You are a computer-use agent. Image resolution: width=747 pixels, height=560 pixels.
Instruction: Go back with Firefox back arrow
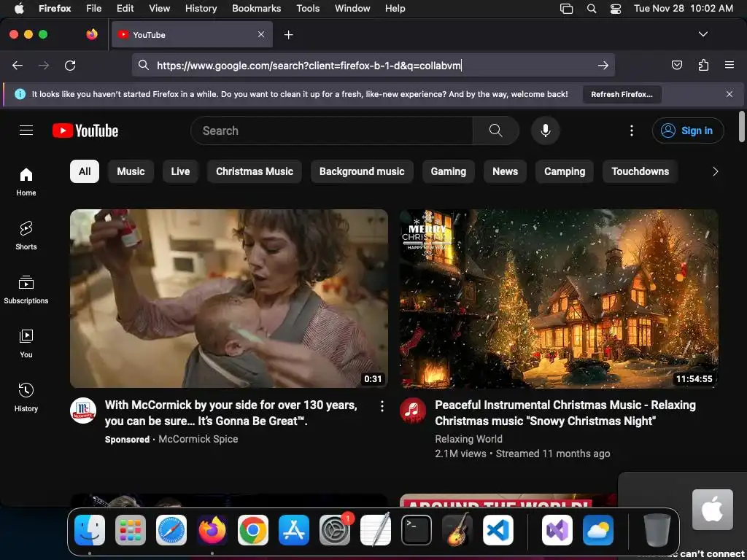coord(18,65)
